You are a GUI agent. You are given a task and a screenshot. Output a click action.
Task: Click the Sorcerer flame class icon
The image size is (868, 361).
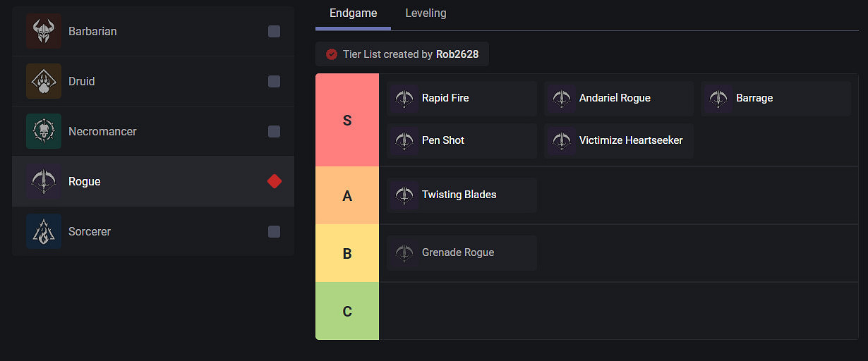(x=44, y=232)
